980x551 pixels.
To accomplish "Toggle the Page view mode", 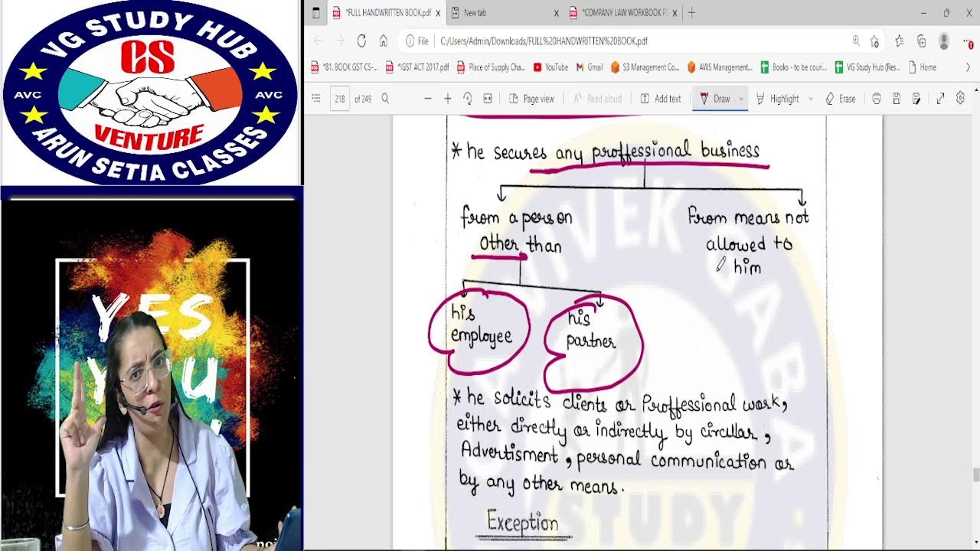I will coord(531,99).
